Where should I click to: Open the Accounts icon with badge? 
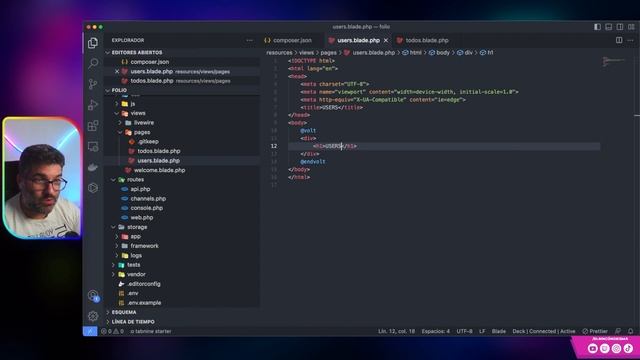click(93, 296)
